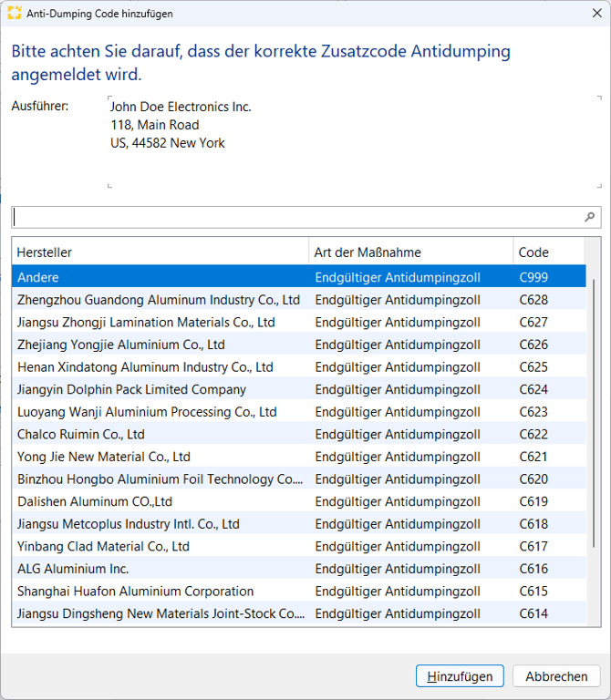Click code cell C627

coord(533,323)
